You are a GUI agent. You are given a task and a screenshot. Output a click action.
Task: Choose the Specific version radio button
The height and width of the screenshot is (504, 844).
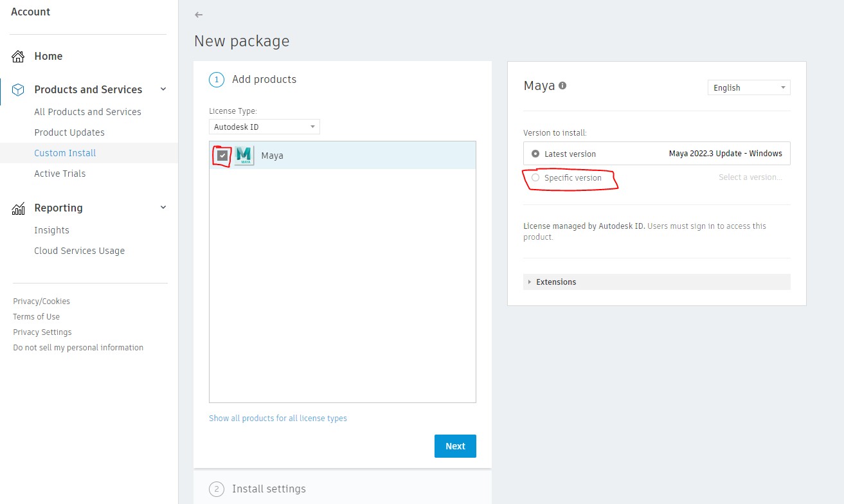pos(535,177)
